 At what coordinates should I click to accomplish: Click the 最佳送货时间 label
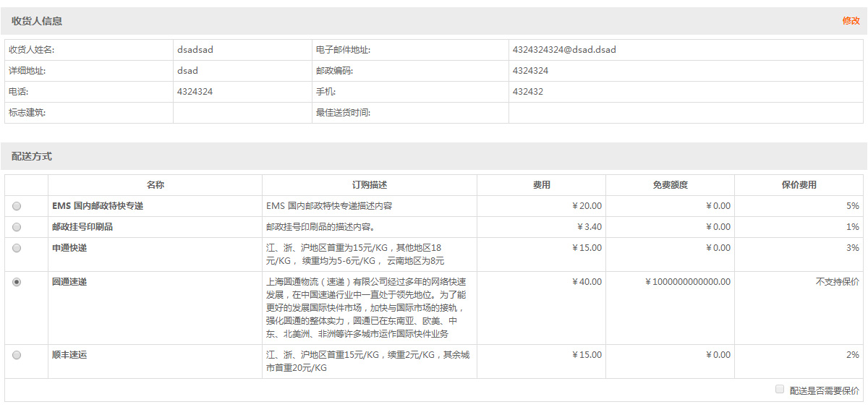click(343, 113)
